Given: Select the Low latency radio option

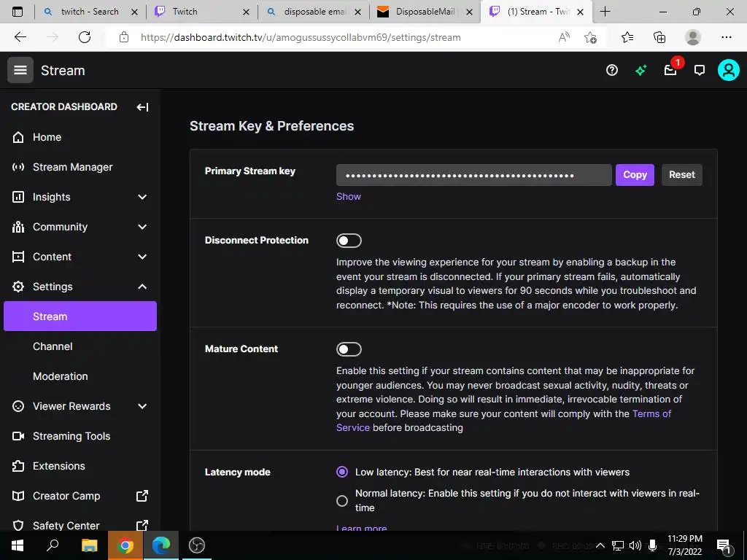Looking at the screenshot, I should [x=342, y=472].
